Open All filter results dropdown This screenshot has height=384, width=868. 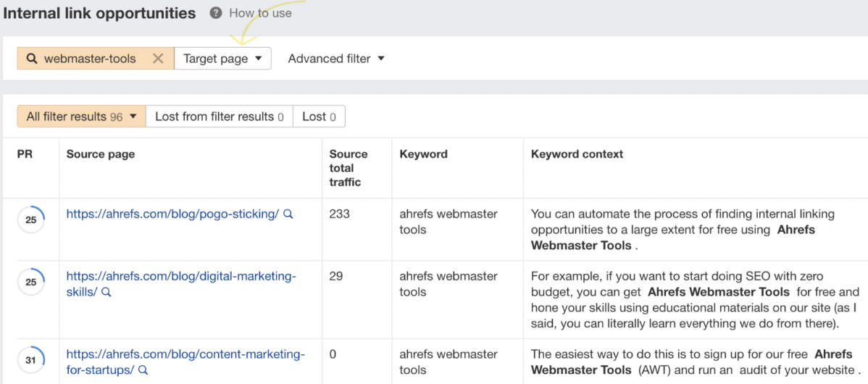pyautogui.click(x=81, y=117)
